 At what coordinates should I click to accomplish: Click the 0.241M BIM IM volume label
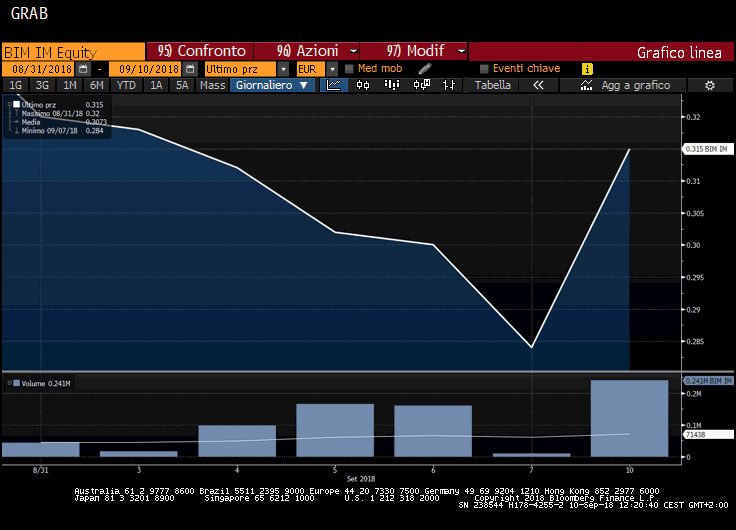pos(708,381)
